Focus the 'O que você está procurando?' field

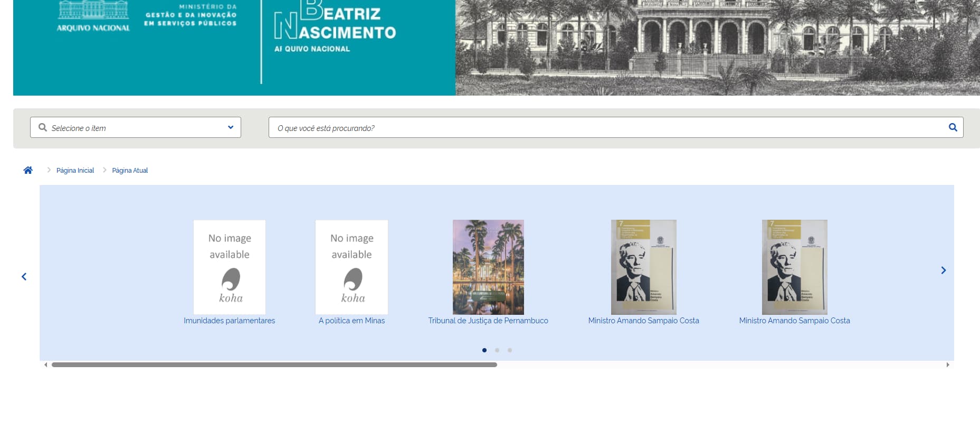(x=607, y=128)
